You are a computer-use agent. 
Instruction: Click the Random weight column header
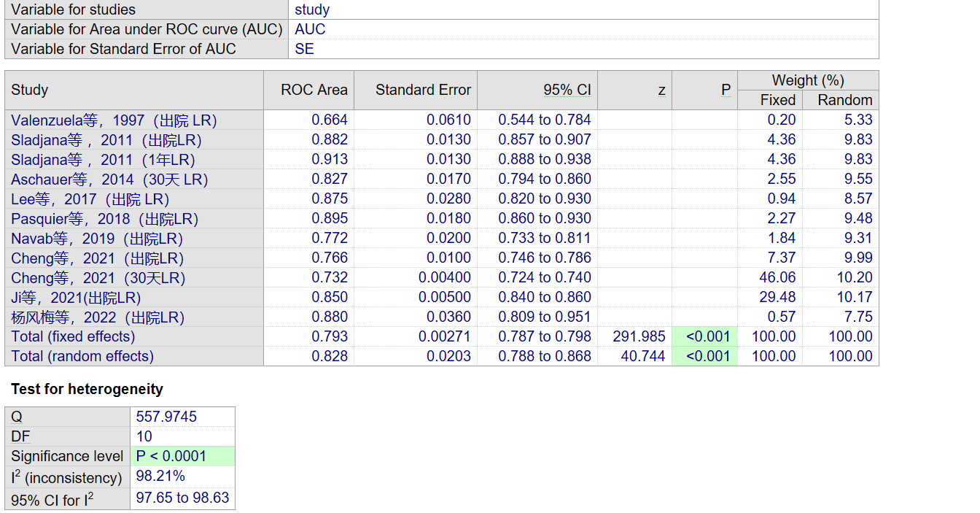(x=844, y=100)
